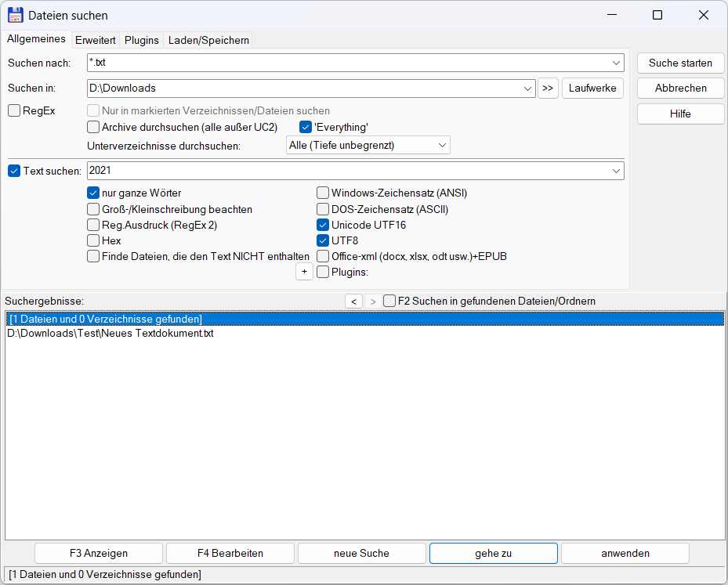Click the > next results button
Viewport: 728px width, 585px height.
(373, 302)
